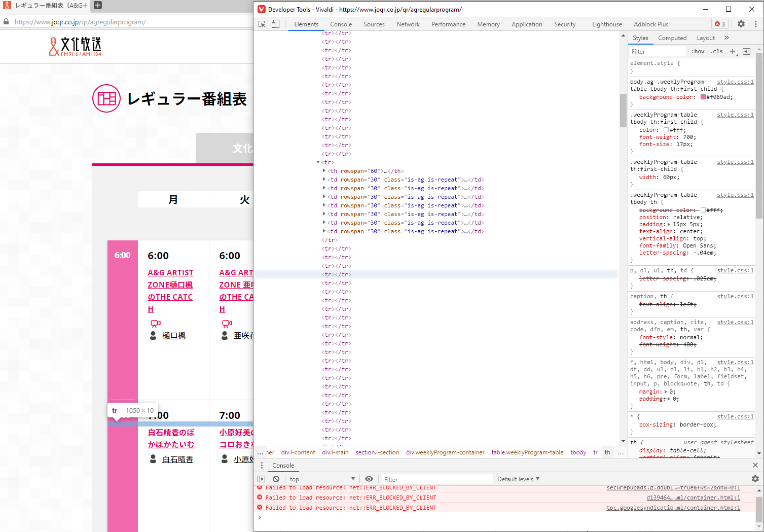Open tpc.googlesyndication container.html link
Image resolution: width=764 pixels, height=532 pixels.
pyautogui.click(x=673, y=508)
